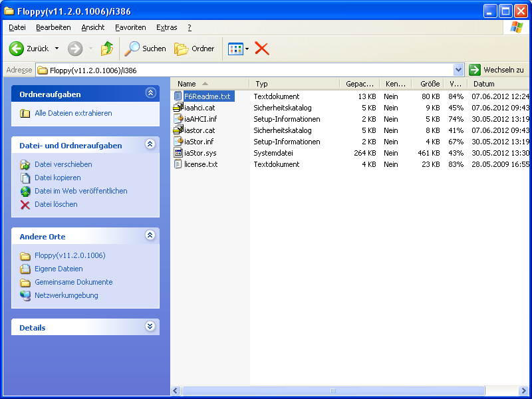Select the iaahci.cat catalog icon
Viewport: 532px width, 399px height.
178,108
